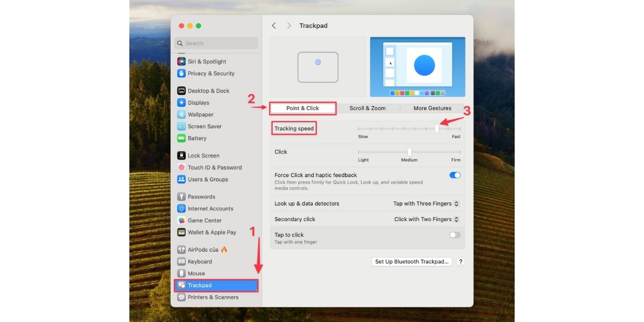The width and height of the screenshot is (644, 322).
Task: Click the magnifying glass in Search field
Action: click(181, 43)
